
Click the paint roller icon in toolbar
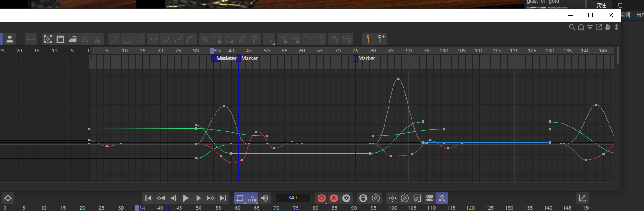coord(255,39)
